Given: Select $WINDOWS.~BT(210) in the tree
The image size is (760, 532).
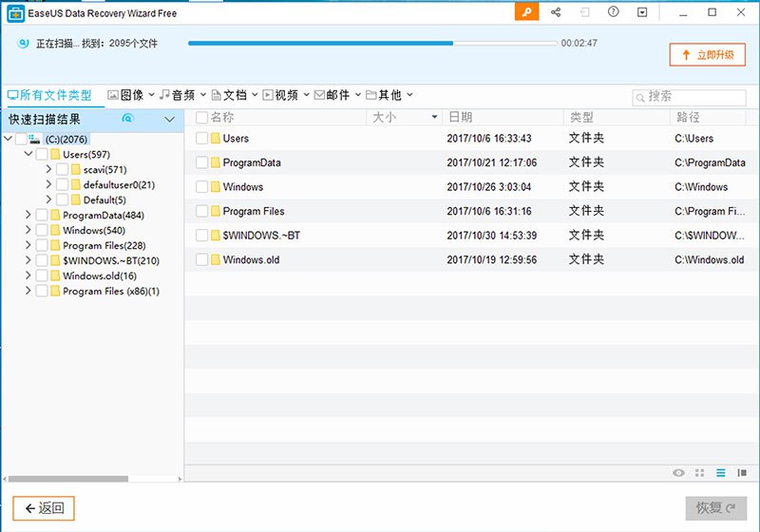Looking at the screenshot, I should 111,260.
